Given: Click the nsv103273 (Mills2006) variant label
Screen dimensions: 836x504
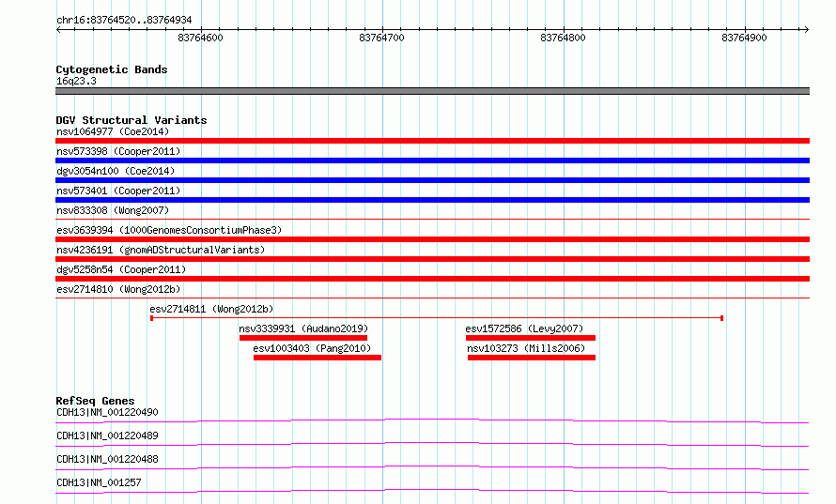Looking at the screenshot, I should (x=526, y=348).
